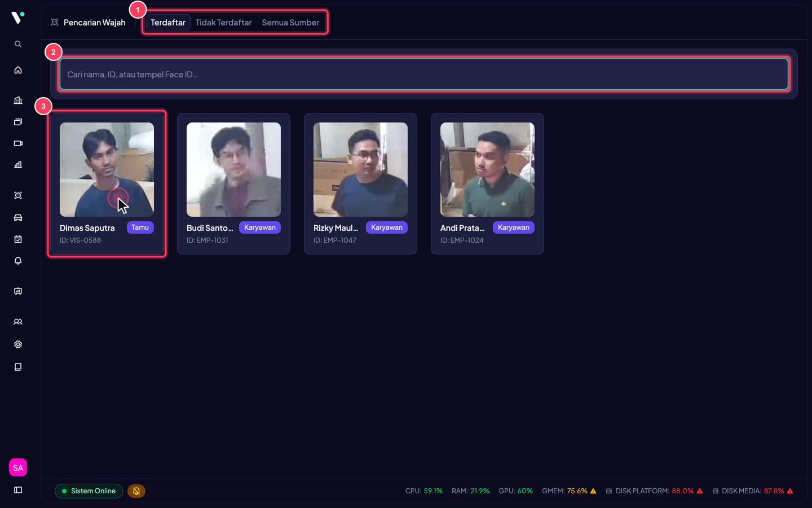Open the vehicle car icon in sidebar
Image resolution: width=812 pixels, height=508 pixels.
click(x=18, y=218)
